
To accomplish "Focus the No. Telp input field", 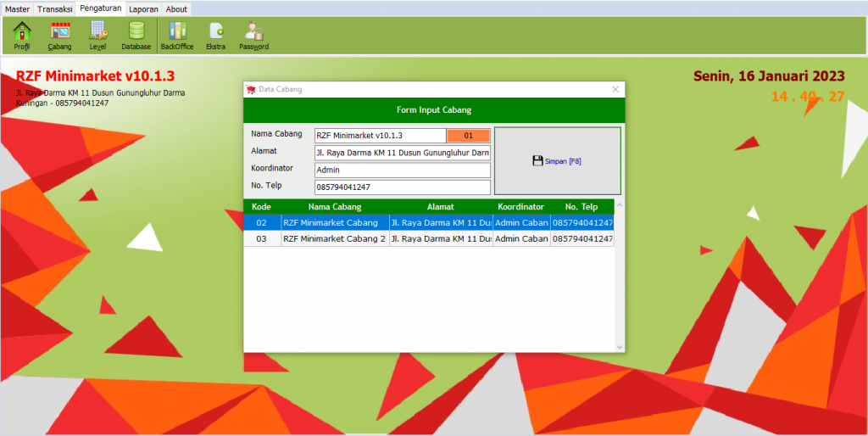I will [403, 187].
